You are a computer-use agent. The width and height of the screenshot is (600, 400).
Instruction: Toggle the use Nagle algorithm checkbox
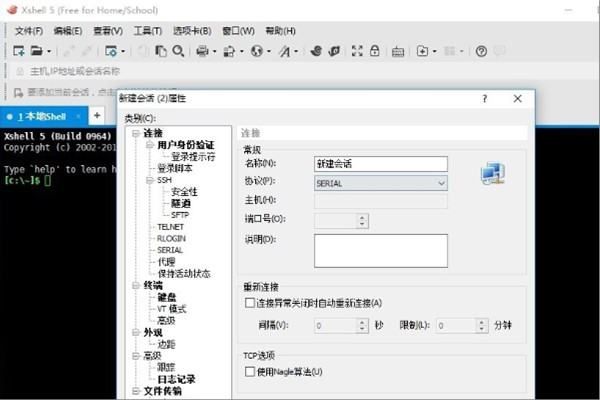(x=249, y=371)
